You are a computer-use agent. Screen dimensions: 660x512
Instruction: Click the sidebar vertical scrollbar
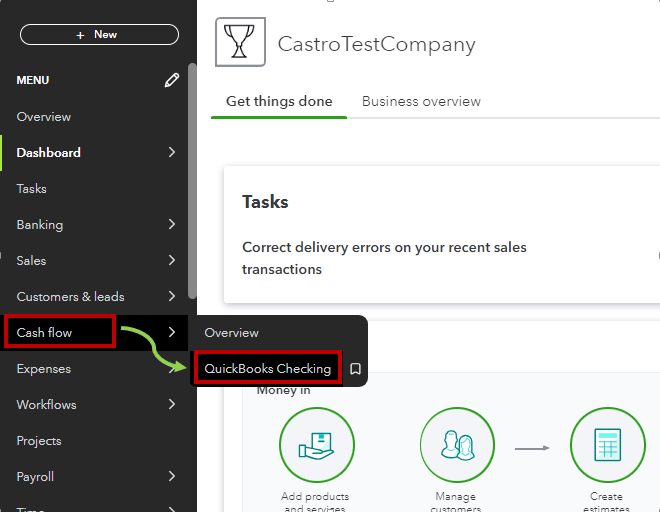click(192, 180)
